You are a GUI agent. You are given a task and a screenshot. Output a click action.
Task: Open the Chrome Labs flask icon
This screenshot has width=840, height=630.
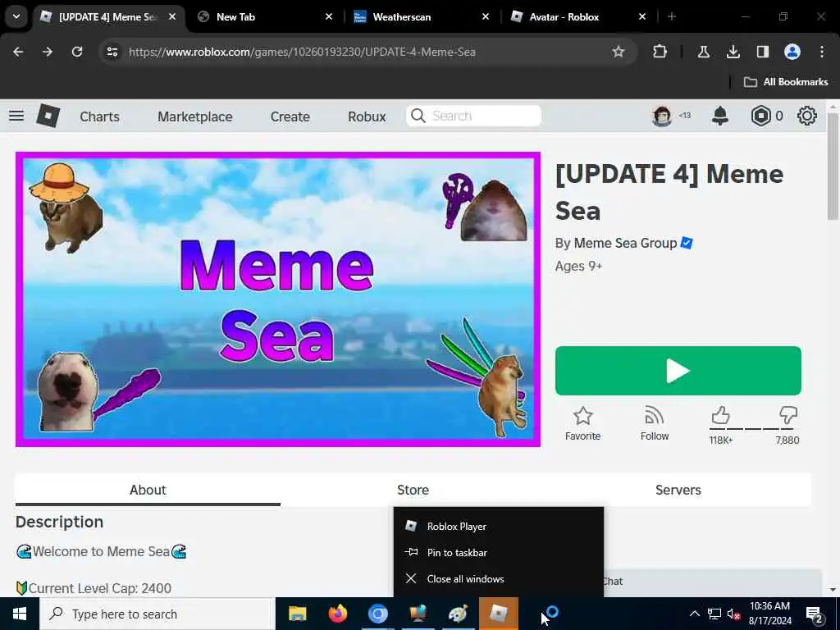pyautogui.click(x=703, y=52)
